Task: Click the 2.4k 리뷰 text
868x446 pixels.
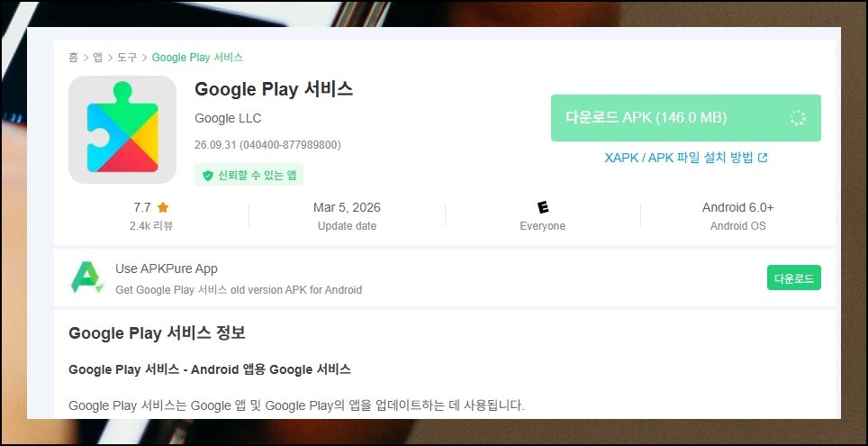Action: (x=151, y=226)
